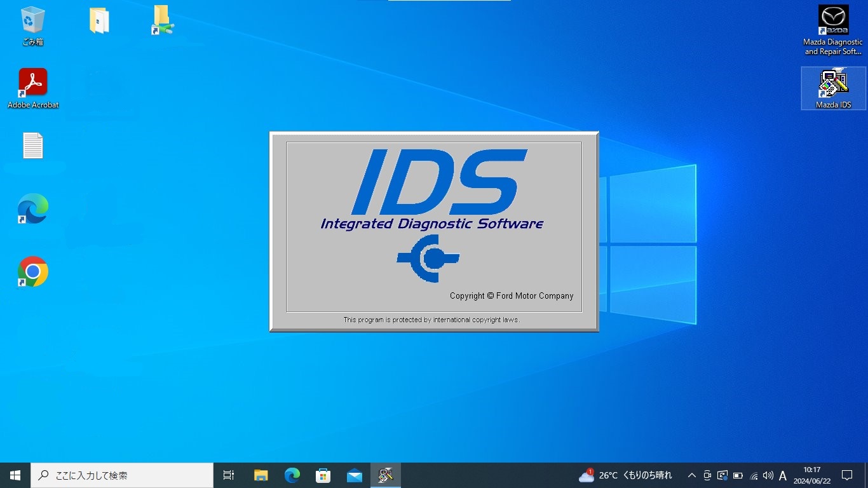Image resolution: width=868 pixels, height=488 pixels.
Task: Open Mazda Diagnostic and Repair Software shortcut
Action: pyautogui.click(x=833, y=30)
